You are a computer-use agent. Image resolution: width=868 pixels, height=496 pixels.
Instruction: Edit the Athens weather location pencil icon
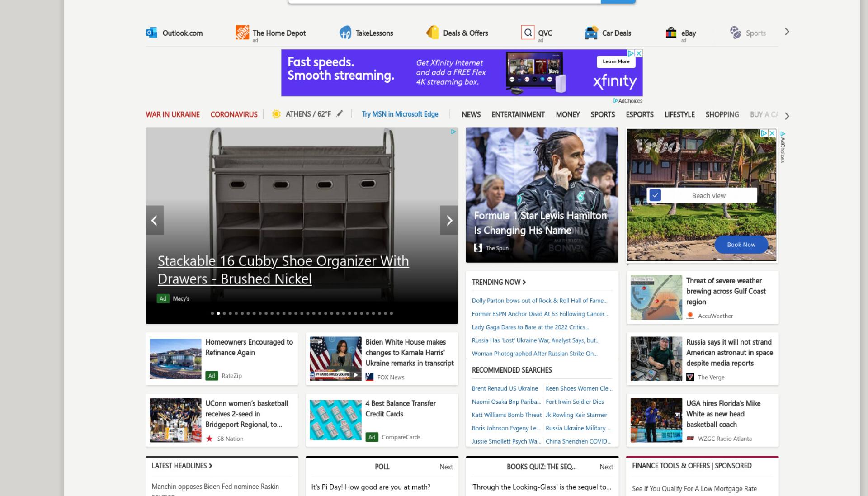click(x=340, y=114)
